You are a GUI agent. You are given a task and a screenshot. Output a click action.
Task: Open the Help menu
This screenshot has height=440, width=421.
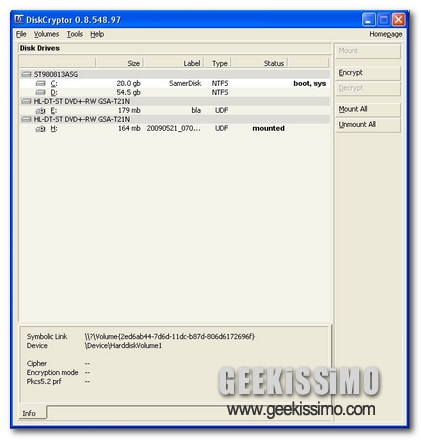97,34
